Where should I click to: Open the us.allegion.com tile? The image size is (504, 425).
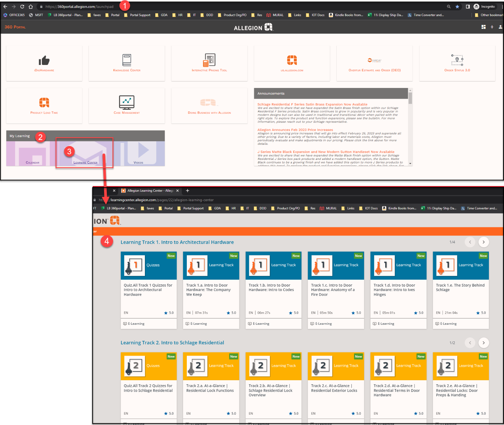coord(292,63)
